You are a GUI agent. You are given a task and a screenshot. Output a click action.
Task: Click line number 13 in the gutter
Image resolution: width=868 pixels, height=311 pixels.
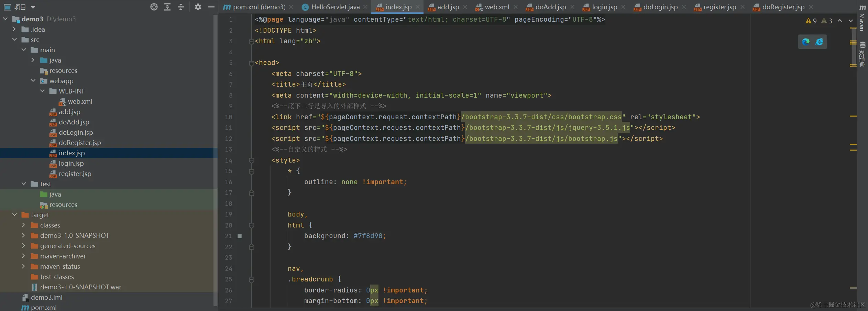point(229,149)
